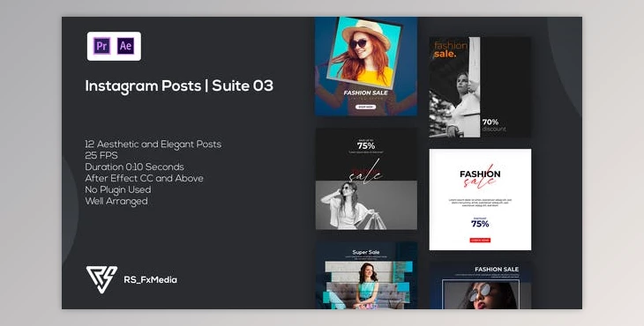Open the dark blue FASHION SALE post

(480, 285)
